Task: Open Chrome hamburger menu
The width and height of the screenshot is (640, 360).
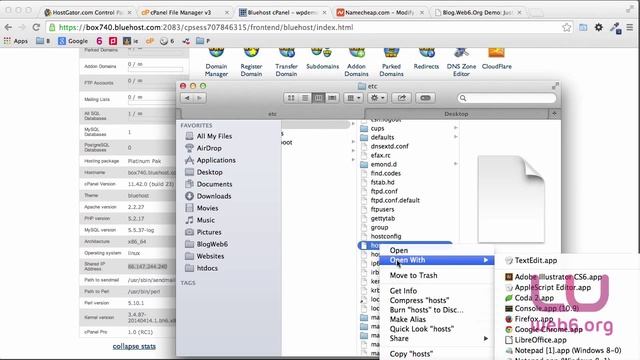Action: (x=630, y=27)
